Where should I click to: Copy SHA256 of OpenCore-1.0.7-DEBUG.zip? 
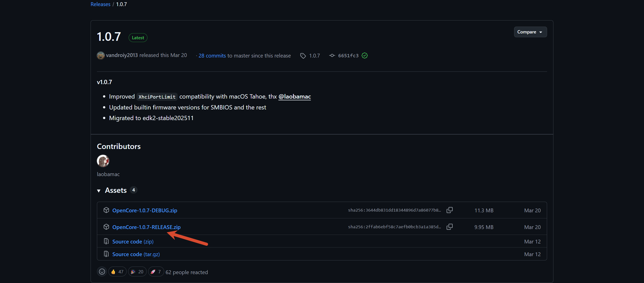coord(449,210)
